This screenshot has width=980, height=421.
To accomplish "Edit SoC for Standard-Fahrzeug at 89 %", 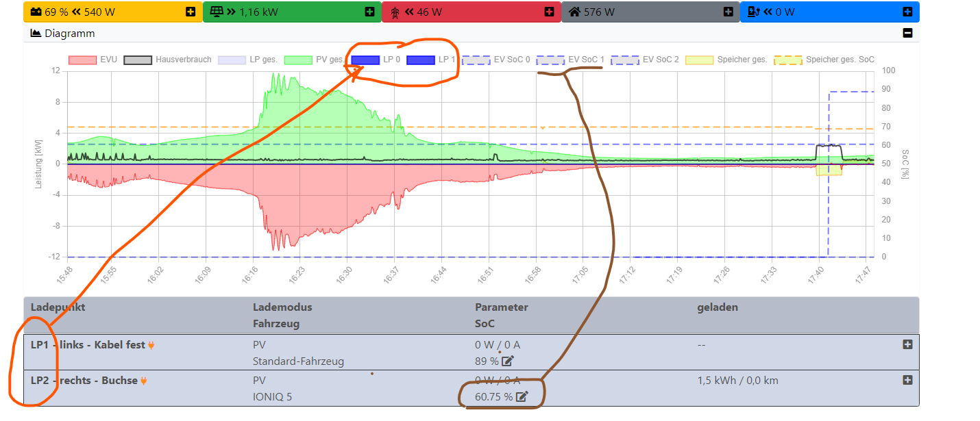I will tap(508, 361).
